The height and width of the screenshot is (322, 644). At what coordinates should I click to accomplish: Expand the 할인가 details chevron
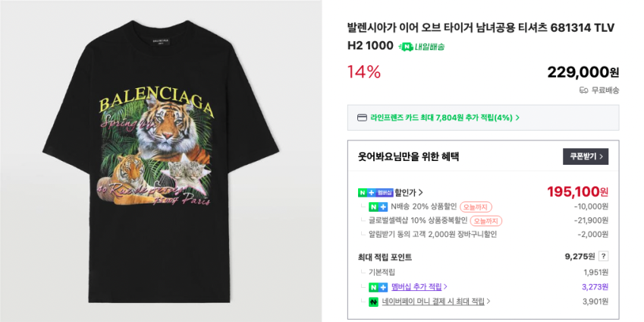[421, 192]
